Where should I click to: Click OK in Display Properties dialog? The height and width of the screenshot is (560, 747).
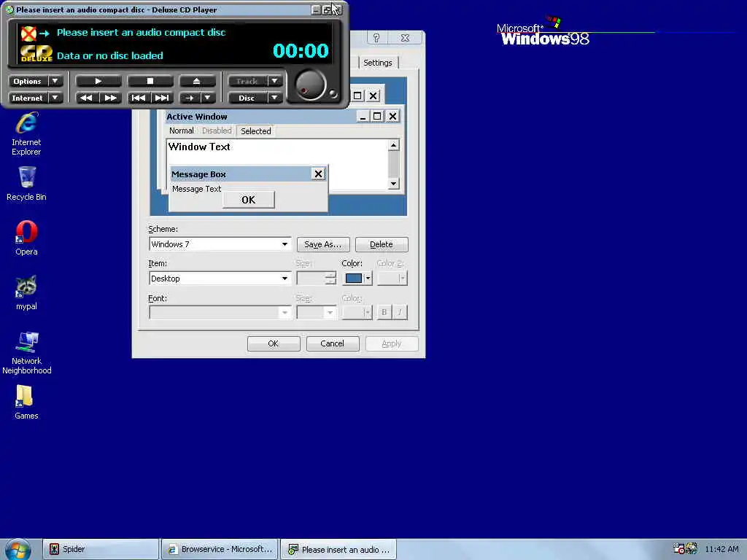pyautogui.click(x=274, y=344)
